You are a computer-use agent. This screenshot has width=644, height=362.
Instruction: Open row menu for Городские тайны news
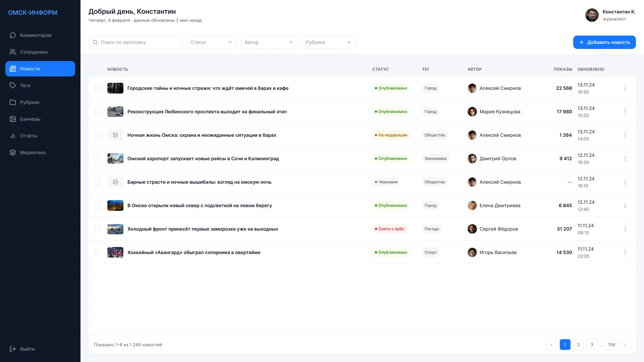pos(625,88)
